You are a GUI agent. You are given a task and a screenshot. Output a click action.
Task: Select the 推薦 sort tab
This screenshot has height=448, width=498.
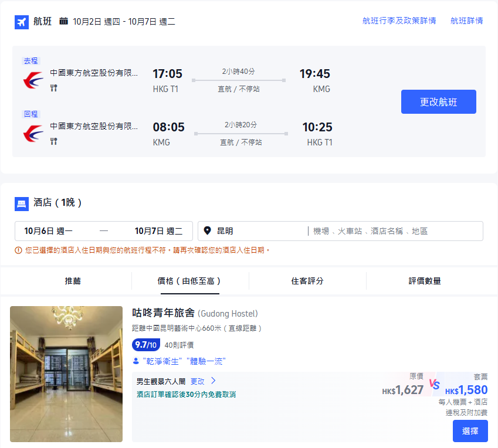point(73,281)
